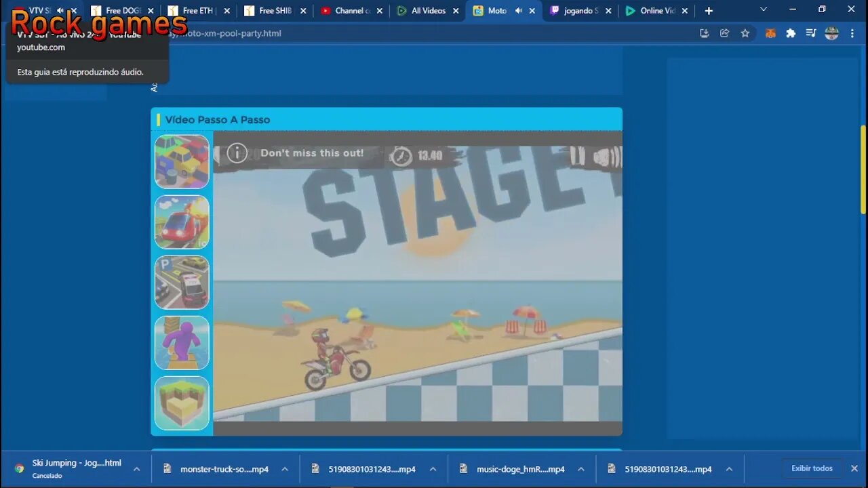The height and width of the screenshot is (488, 868).
Task: Open the MetaMask fox extension
Action: pos(770,33)
